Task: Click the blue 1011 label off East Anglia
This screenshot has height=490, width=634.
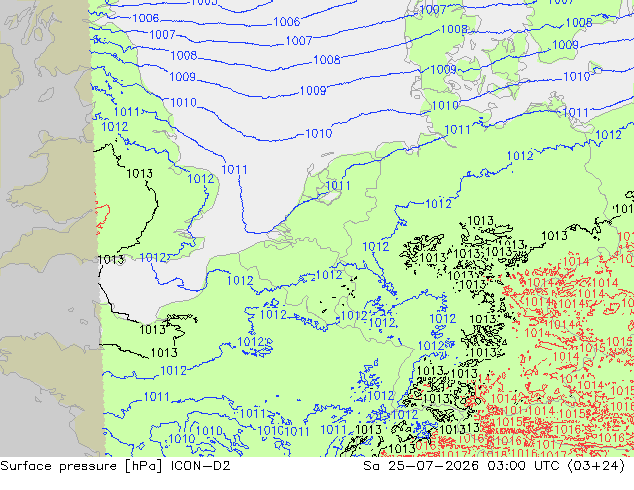Action: [x=235, y=169]
